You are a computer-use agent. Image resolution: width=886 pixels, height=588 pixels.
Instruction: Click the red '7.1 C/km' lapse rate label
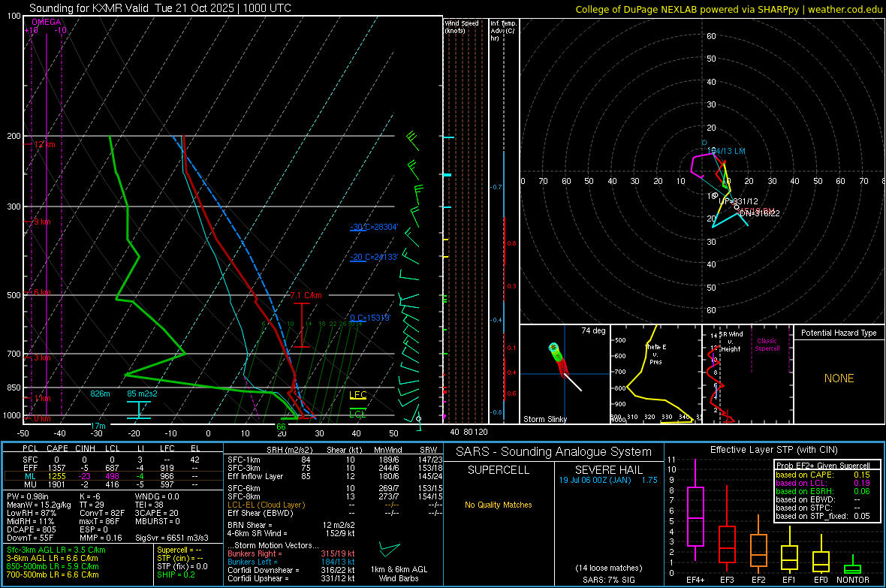(306, 295)
